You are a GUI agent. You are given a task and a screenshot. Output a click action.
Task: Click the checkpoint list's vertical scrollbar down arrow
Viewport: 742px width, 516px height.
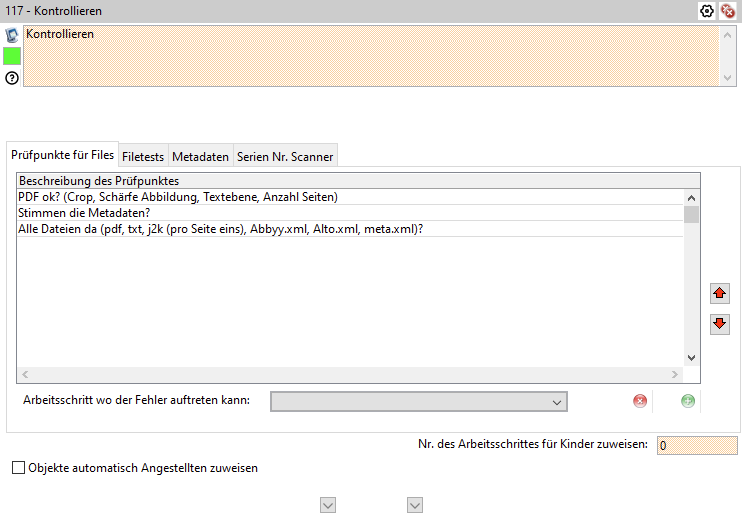click(691, 357)
